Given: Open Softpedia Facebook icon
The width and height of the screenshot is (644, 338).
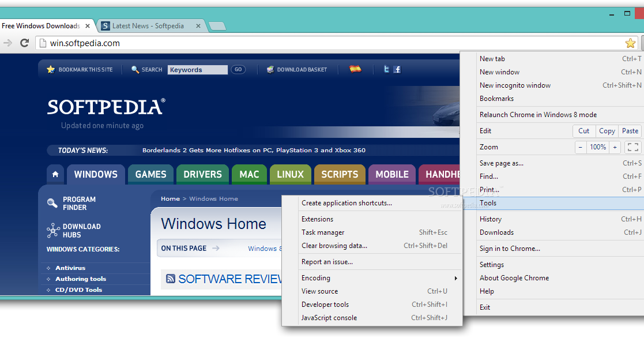Looking at the screenshot, I should [x=397, y=69].
